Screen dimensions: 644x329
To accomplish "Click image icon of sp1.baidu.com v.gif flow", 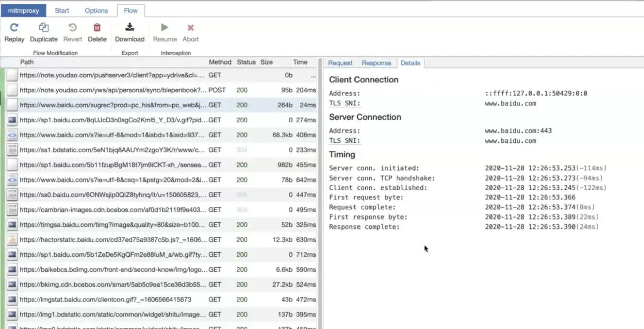I will click(x=12, y=120).
